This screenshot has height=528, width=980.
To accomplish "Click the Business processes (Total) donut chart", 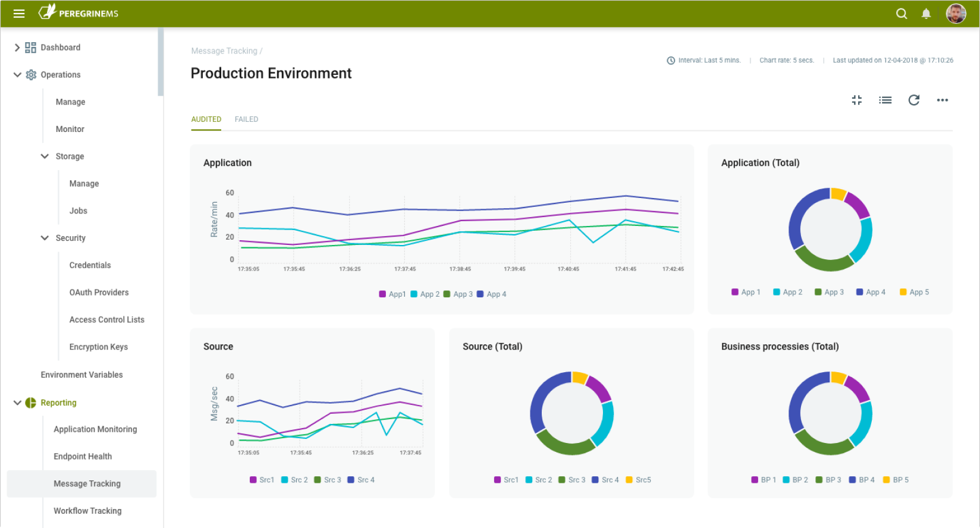I will [x=830, y=413].
